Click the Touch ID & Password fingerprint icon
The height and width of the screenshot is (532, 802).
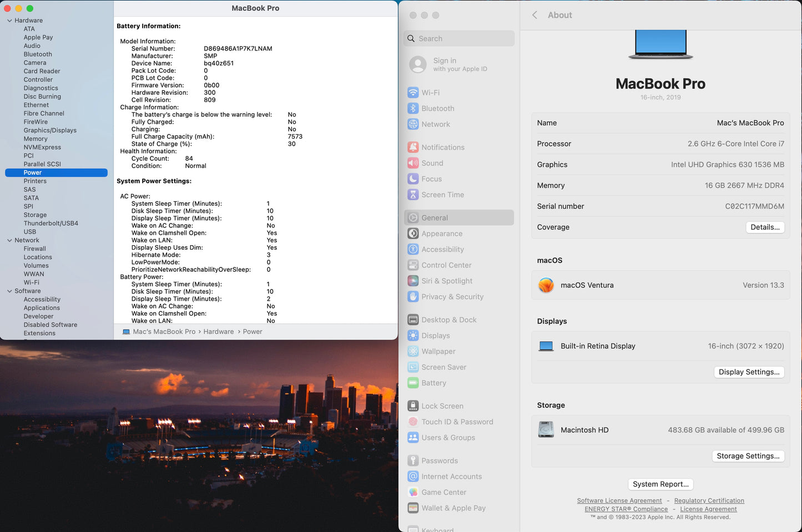pyautogui.click(x=413, y=422)
